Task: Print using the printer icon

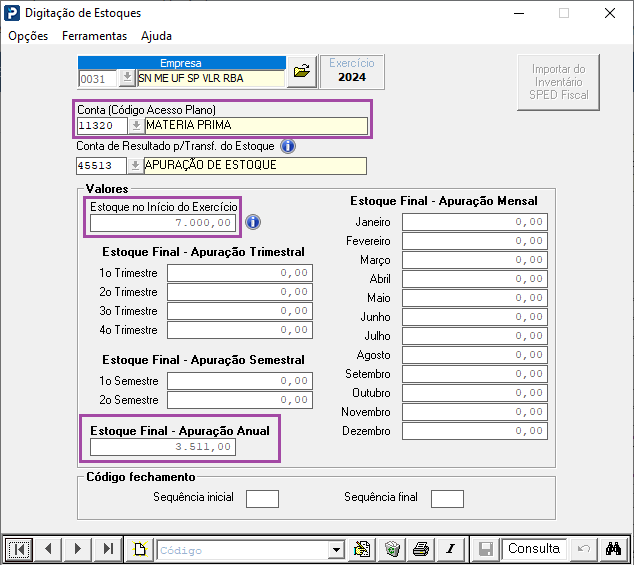Action: click(421, 549)
